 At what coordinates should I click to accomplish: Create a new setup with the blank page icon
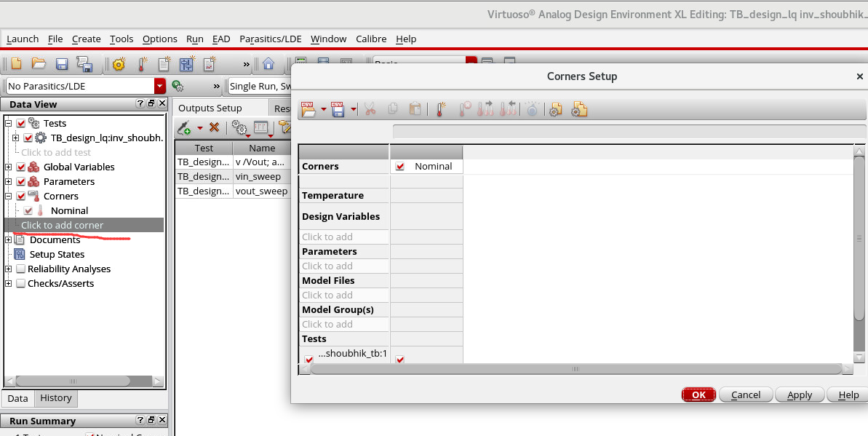[x=16, y=64]
